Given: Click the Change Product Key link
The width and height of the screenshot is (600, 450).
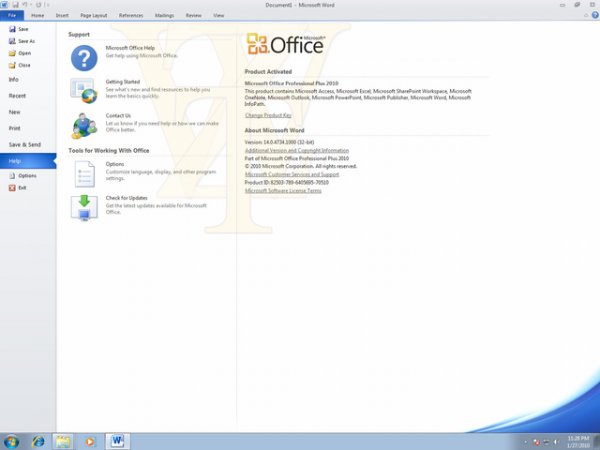Looking at the screenshot, I should pos(266,116).
